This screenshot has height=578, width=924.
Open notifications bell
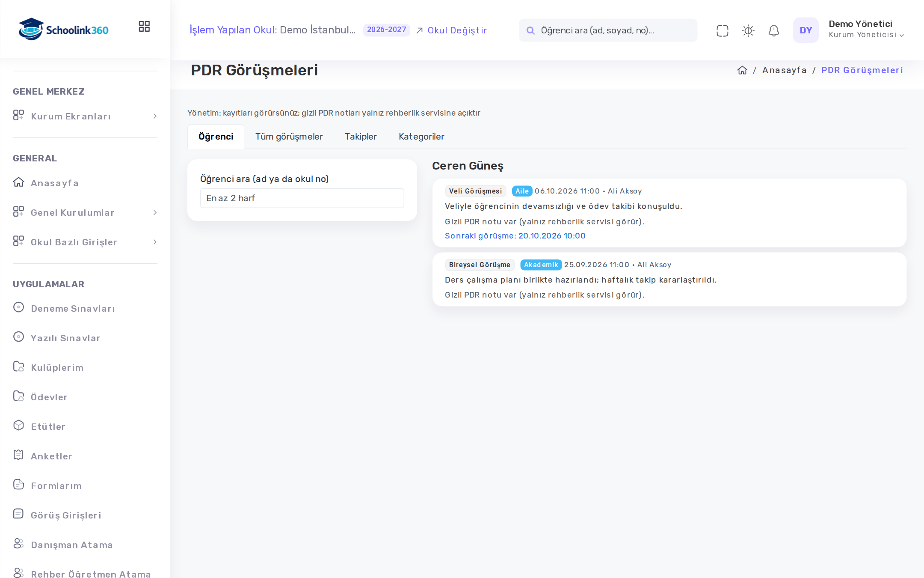773,30
